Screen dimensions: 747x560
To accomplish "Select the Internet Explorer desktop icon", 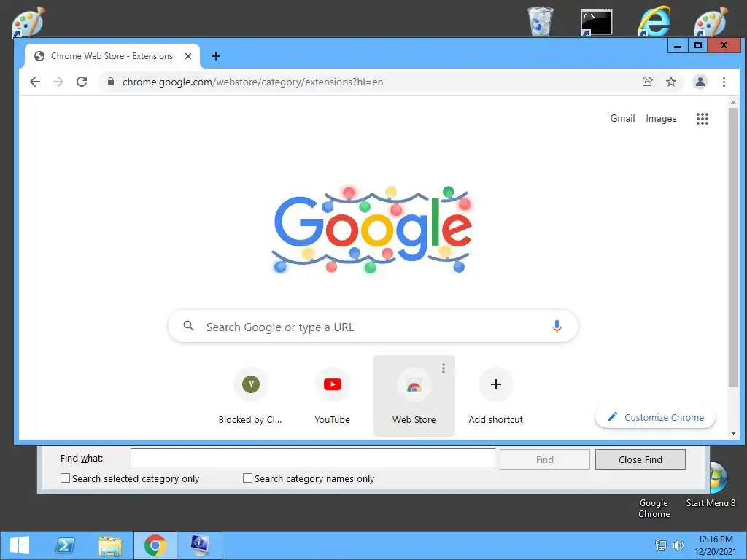I will (654, 22).
